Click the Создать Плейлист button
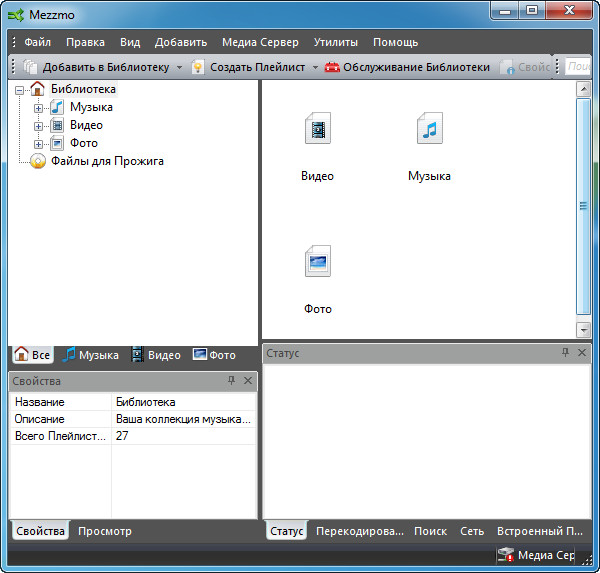This screenshot has width=600, height=573. [x=250, y=67]
